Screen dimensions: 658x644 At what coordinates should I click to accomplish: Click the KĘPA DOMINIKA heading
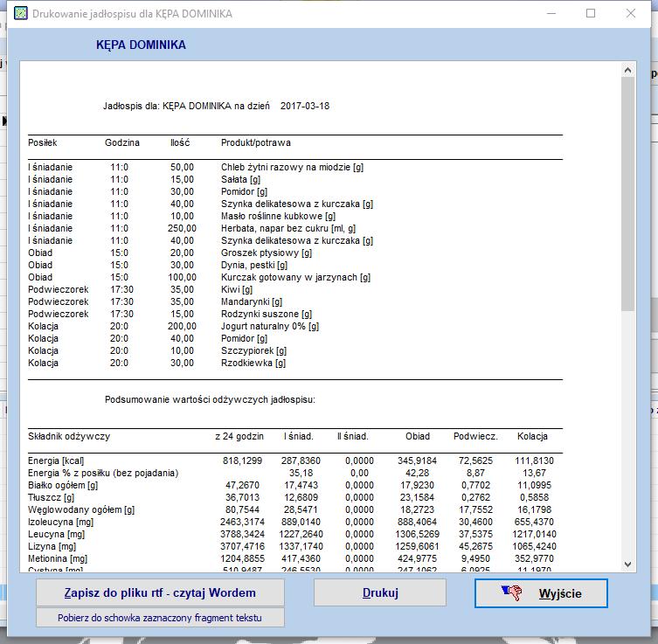click(x=141, y=45)
